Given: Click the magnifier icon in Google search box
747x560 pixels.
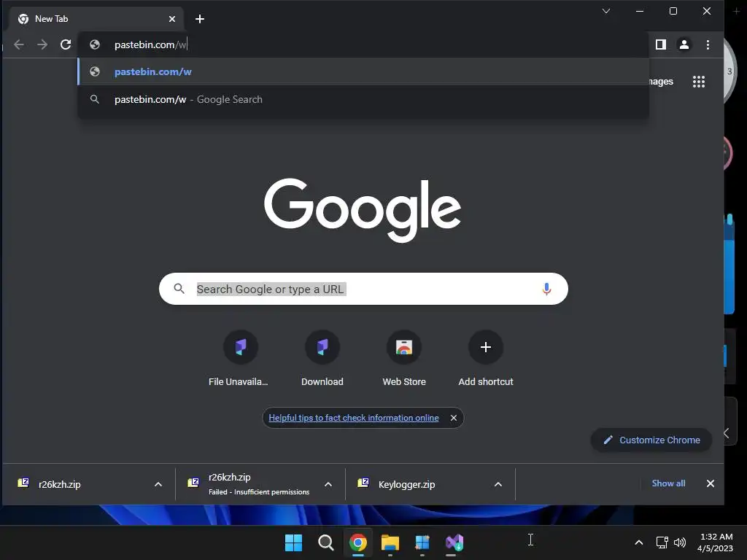Looking at the screenshot, I should tap(179, 289).
